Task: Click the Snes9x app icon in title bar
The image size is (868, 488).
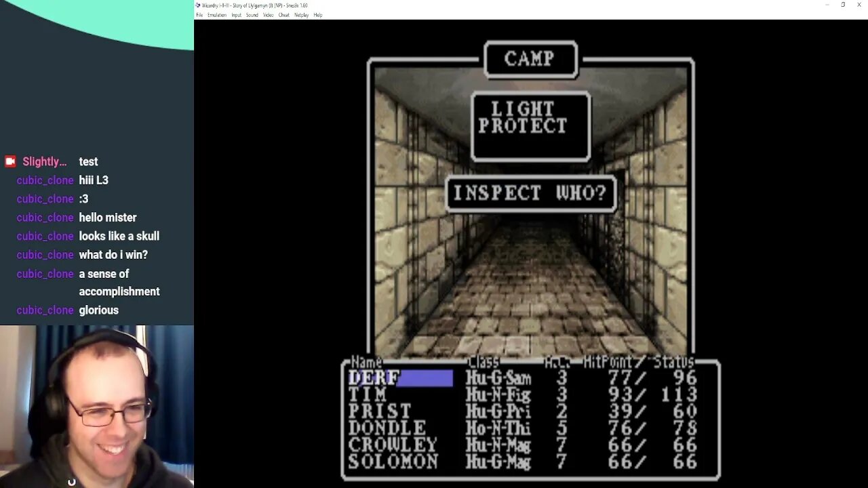Action: pos(198,5)
